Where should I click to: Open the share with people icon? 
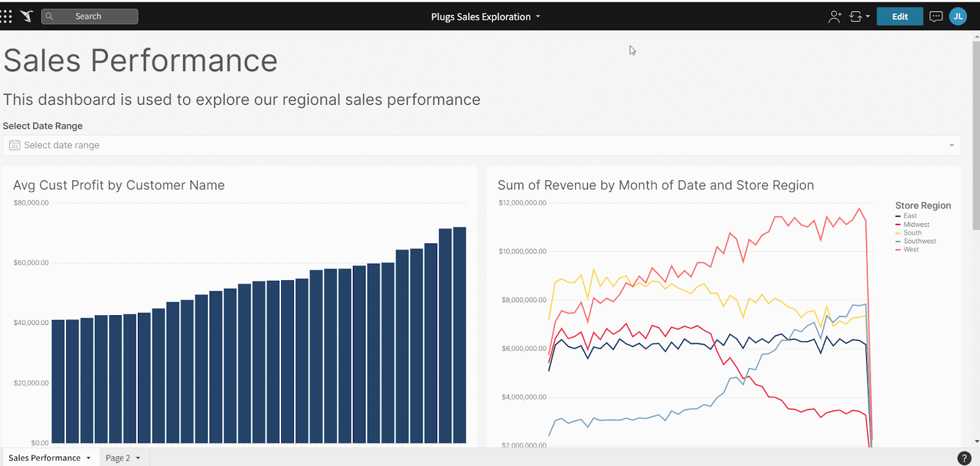coord(835,17)
